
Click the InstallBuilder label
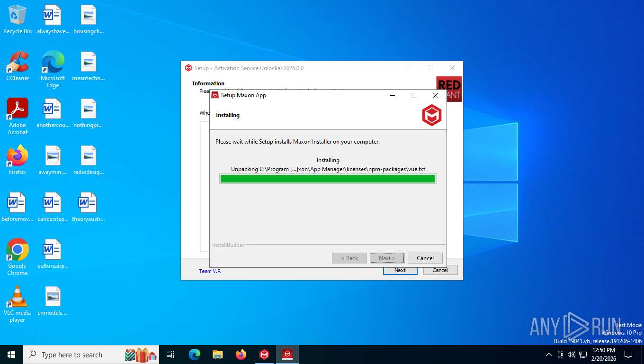tap(228, 245)
